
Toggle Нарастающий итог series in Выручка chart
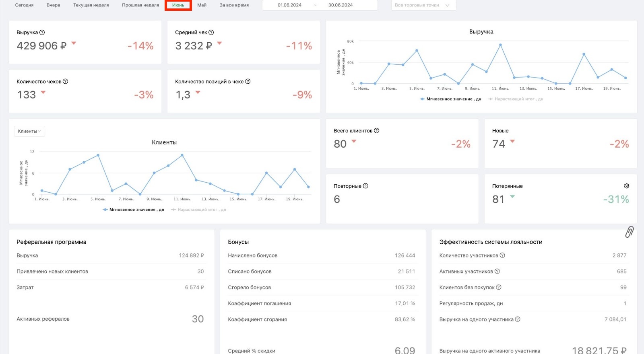[516, 99]
